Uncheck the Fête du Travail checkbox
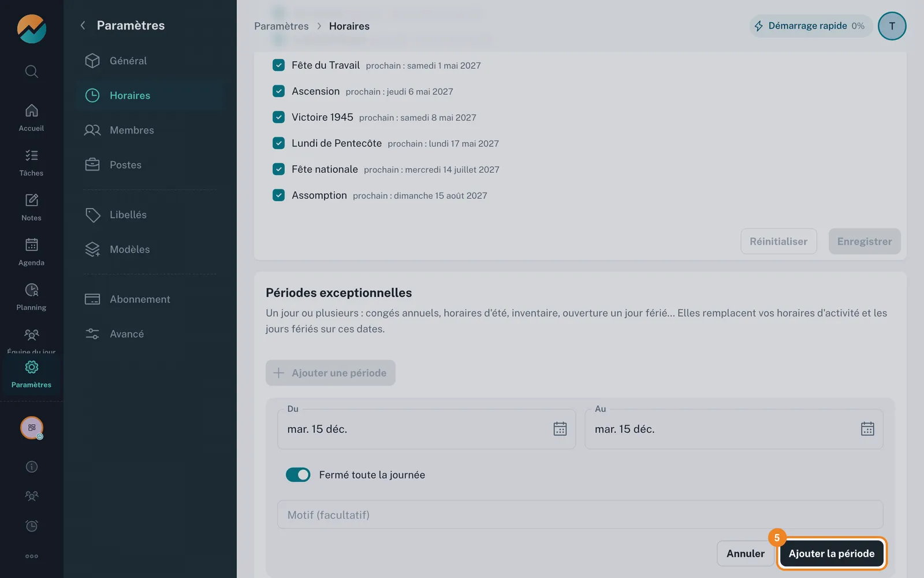This screenshot has width=924, height=578. coord(278,65)
